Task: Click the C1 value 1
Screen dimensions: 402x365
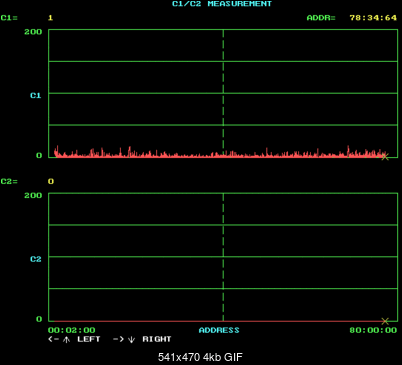Action: tap(50, 18)
